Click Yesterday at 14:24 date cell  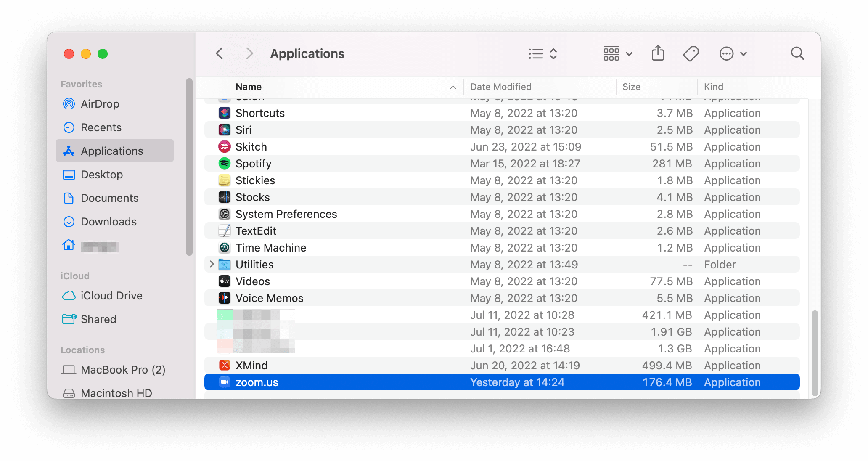[517, 382]
